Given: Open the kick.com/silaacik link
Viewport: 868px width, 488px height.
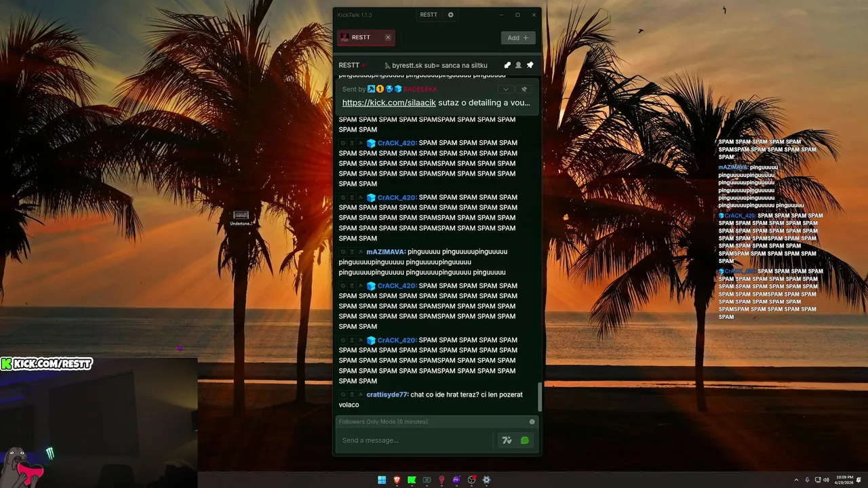Looking at the screenshot, I should tap(389, 102).
